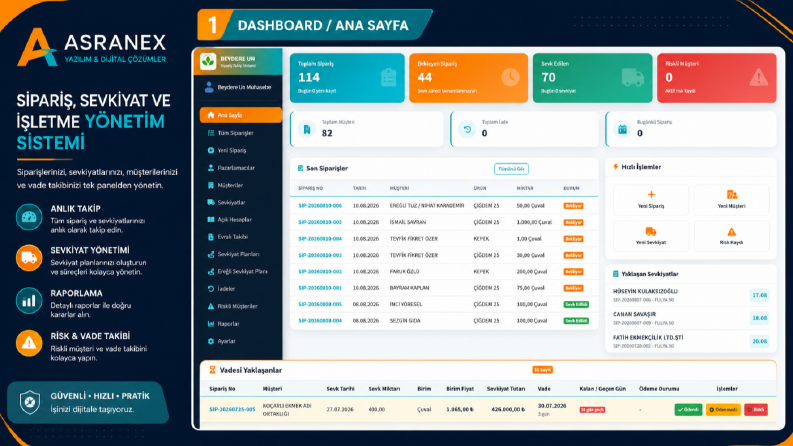793x446 pixels.
Task: Click the red gün geçti overdue badge
Action: click(x=592, y=410)
